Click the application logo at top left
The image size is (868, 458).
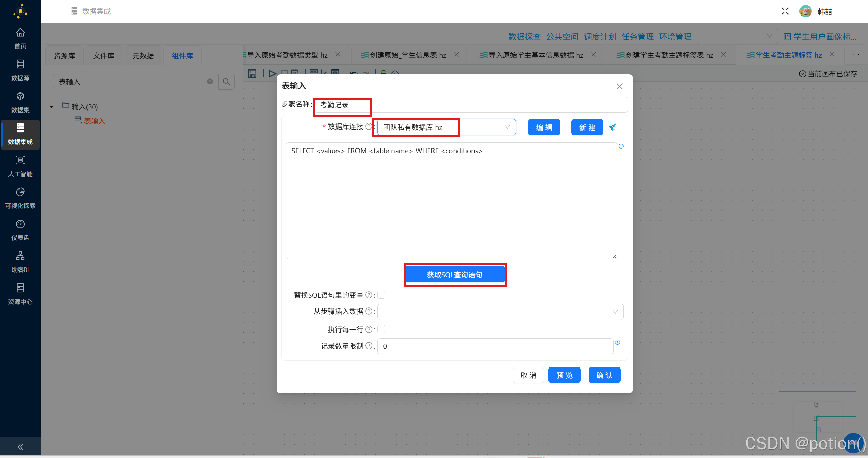pyautogui.click(x=20, y=11)
